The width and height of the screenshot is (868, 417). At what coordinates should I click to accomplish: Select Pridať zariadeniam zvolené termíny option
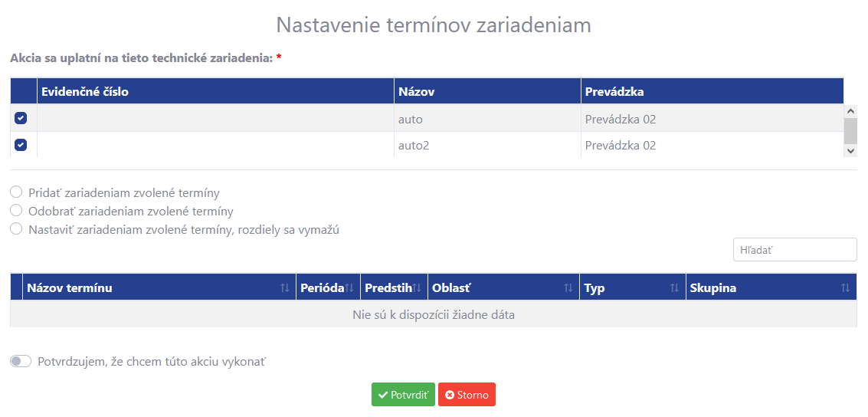pos(16,192)
